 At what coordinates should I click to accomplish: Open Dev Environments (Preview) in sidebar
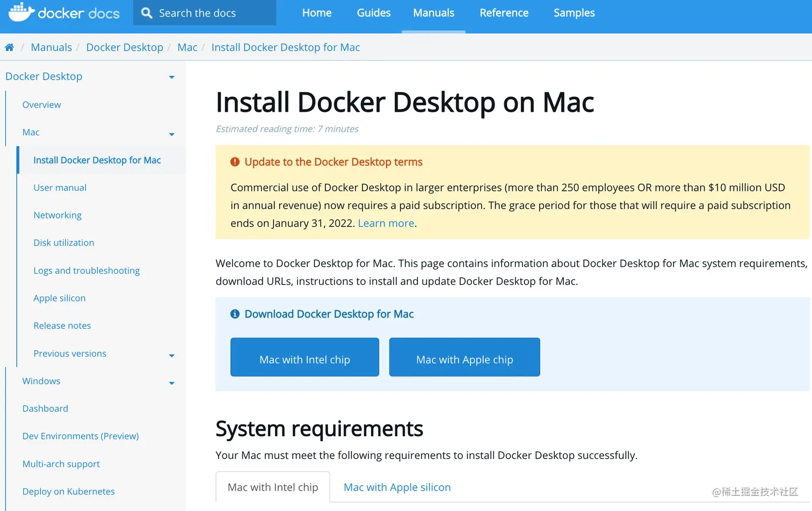(81, 436)
